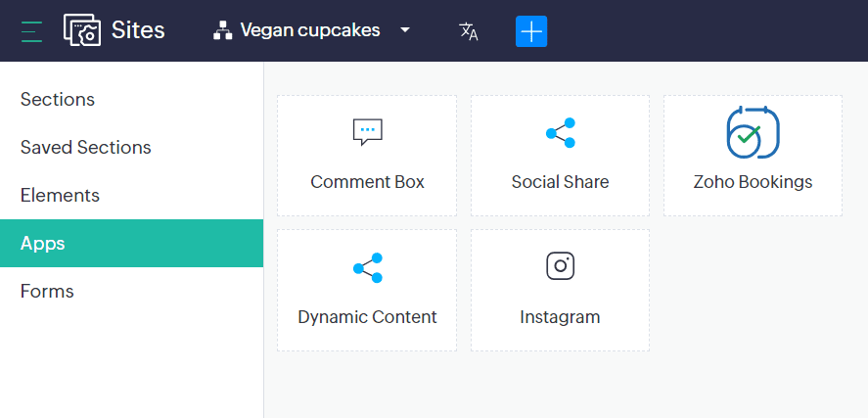
Task: Select the Instagram camera icon
Action: 560,265
